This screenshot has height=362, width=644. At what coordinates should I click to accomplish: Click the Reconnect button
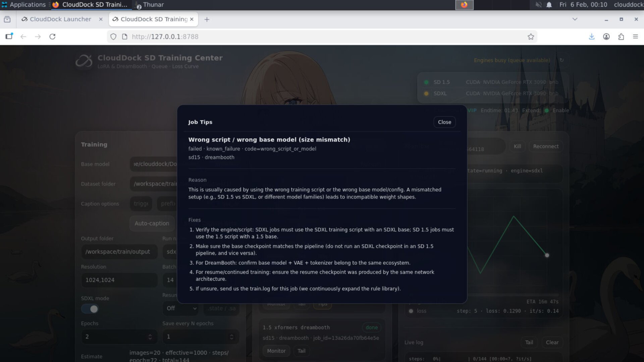(546, 146)
